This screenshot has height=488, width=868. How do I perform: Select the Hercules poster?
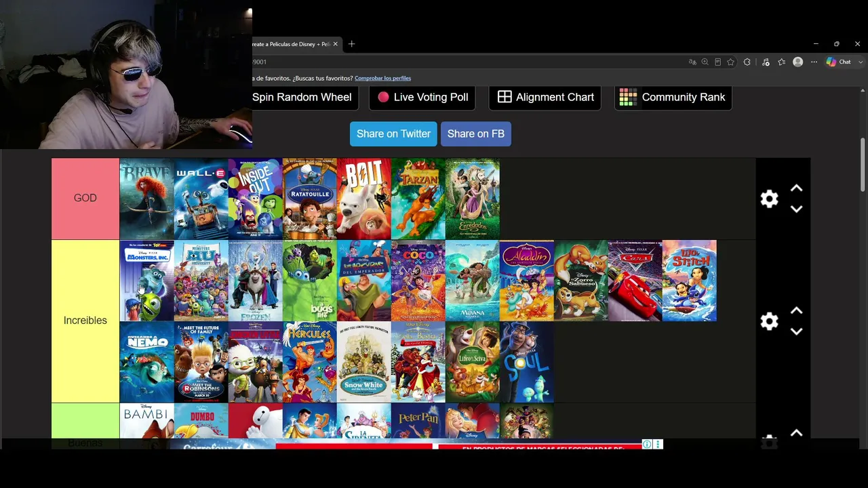[x=310, y=362]
